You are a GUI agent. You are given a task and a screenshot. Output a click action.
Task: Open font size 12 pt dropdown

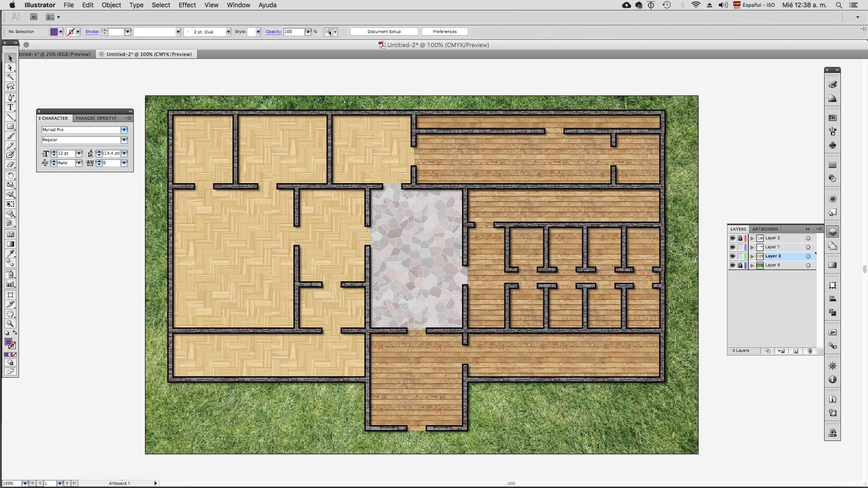79,154
